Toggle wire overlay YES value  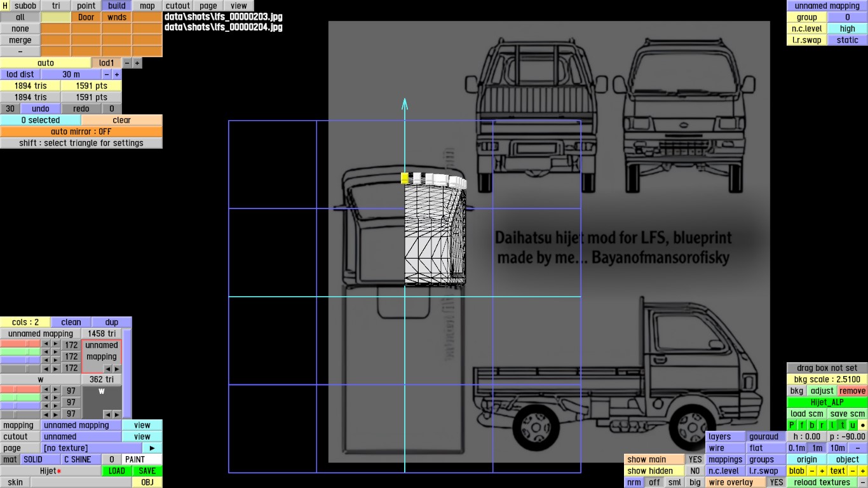coord(776,482)
